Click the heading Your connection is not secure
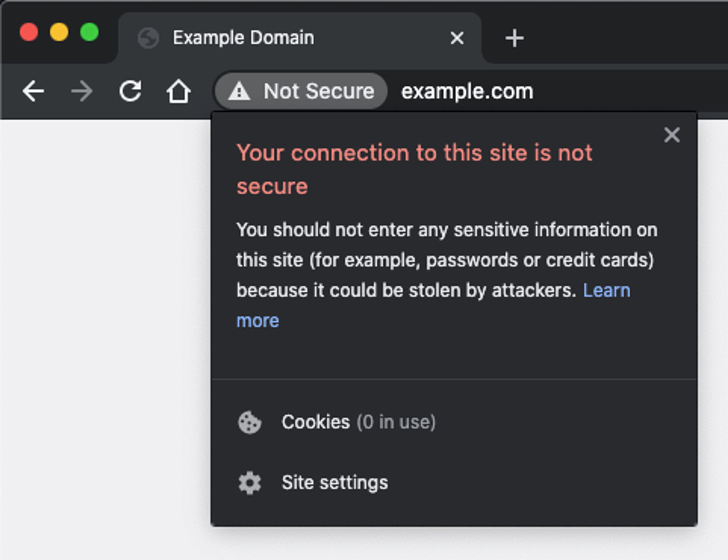The height and width of the screenshot is (560, 728). 415,169
